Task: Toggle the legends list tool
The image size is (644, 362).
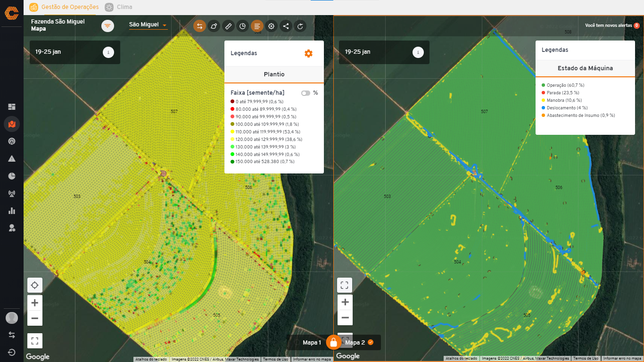Action: tap(257, 26)
